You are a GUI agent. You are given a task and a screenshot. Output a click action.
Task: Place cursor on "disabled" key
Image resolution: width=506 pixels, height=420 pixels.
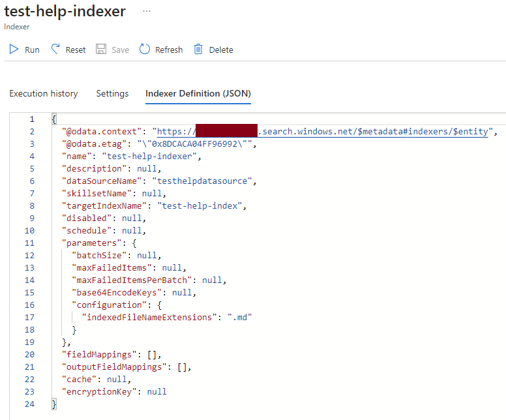click(x=87, y=218)
